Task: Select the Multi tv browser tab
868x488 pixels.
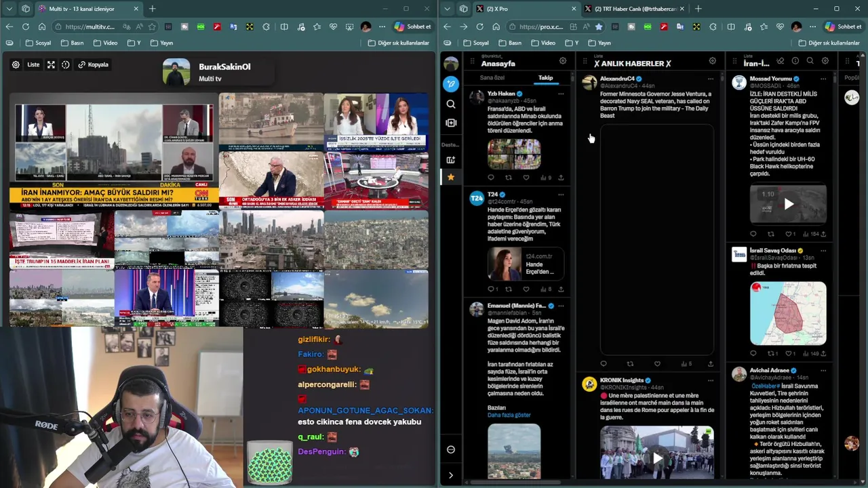Action: 88,9
